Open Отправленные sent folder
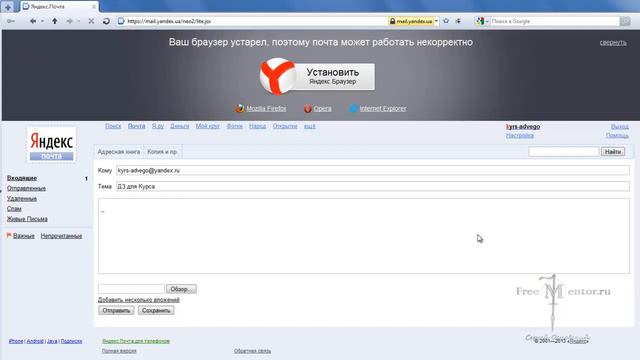The height and width of the screenshot is (360, 640). coord(26,189)
